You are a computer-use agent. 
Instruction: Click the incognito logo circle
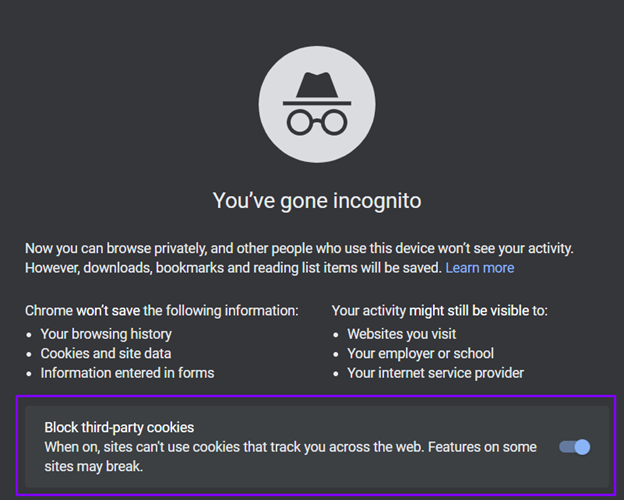316,102
